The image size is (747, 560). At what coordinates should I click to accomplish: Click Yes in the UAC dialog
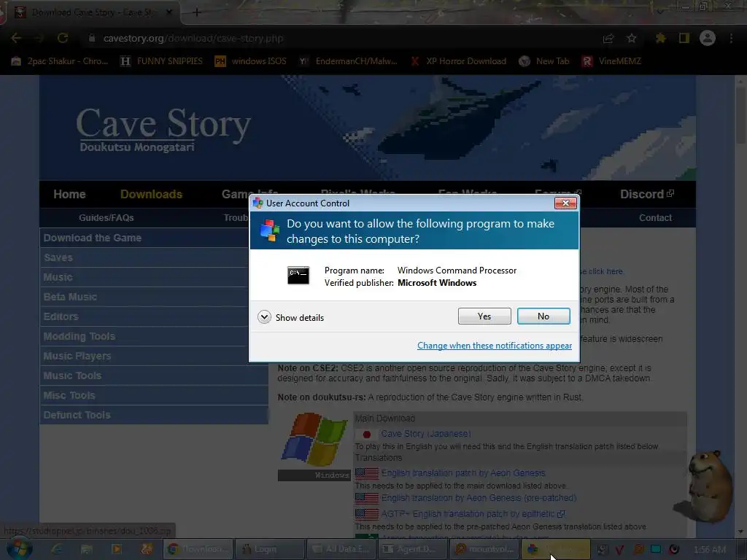pos(484,316)
